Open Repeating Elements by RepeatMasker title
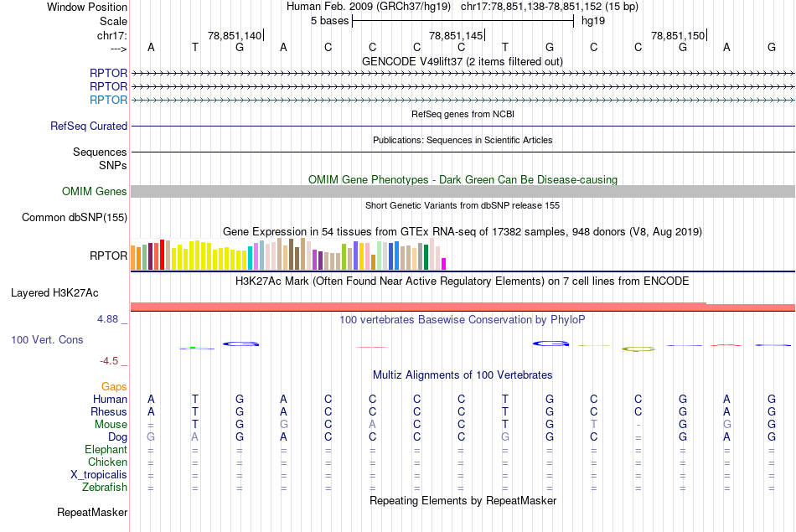Viewport: 796px width, 532px height. 463,501
